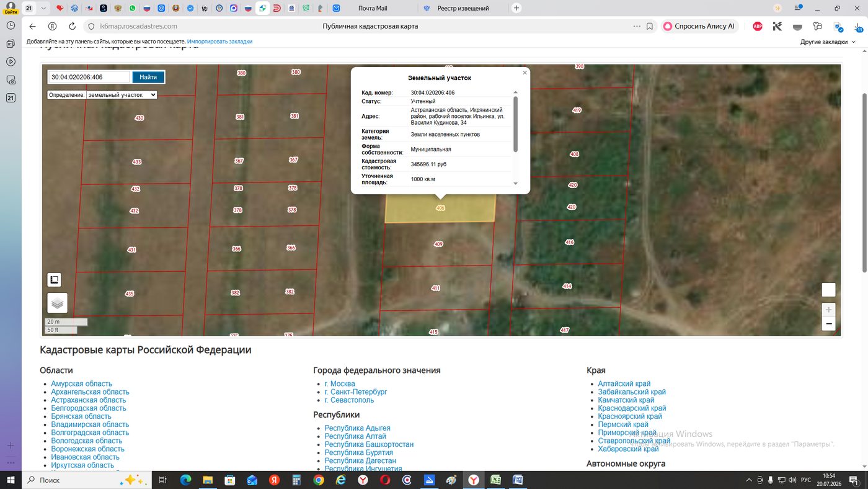Open the sidebar tab-counter icon showing 21

point(11,98)
